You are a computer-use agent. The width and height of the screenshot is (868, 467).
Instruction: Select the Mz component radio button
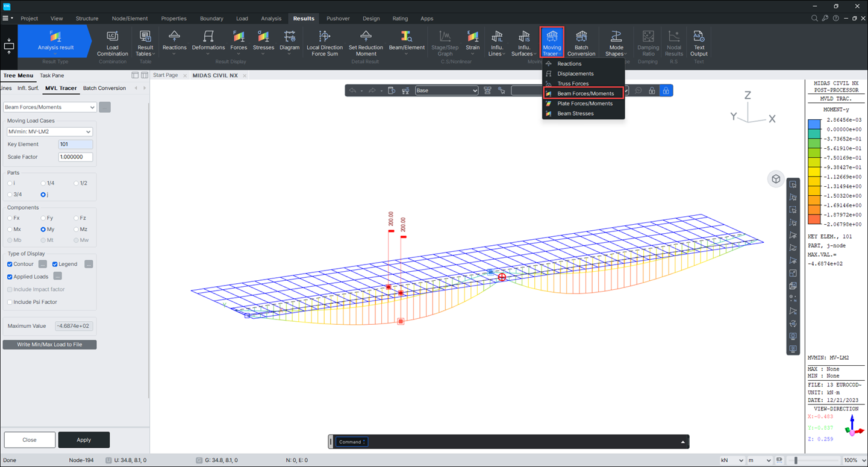coord(76,230)
